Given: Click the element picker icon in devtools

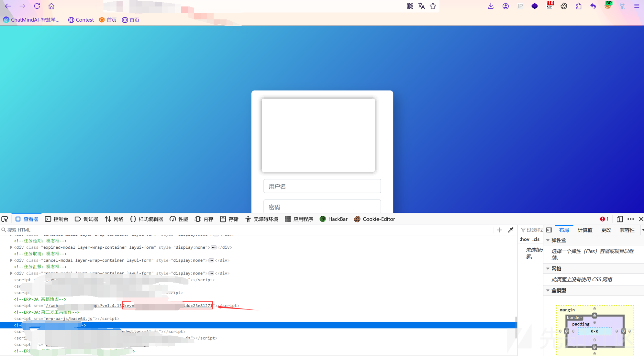Looking at the screenshot, I should (x=5, y=219).
